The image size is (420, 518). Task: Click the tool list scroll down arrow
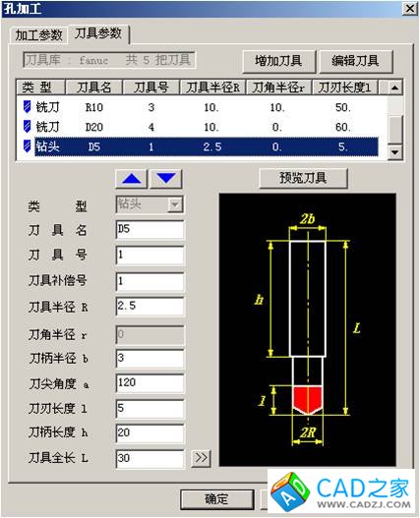pyautogui.click(x=394, y=152)
